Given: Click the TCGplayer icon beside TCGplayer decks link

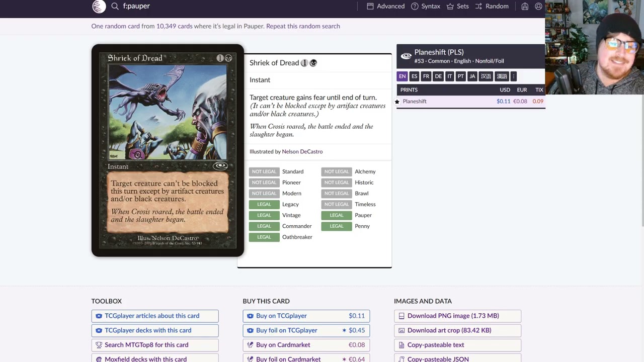Looking at the screenshot, I should click(x=99, y=330).
